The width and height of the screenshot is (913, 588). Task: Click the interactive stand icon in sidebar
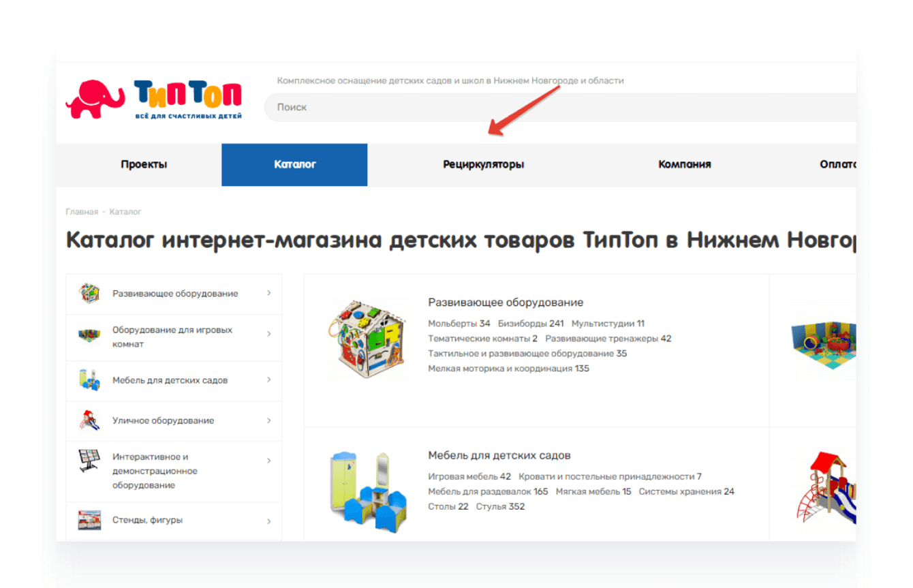point(89,461)
